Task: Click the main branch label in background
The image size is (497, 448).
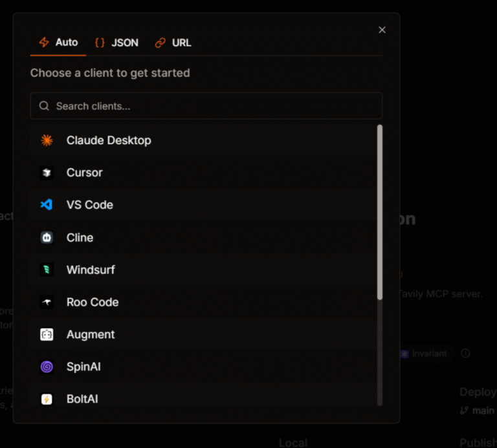Action: (x=483, y=411)
